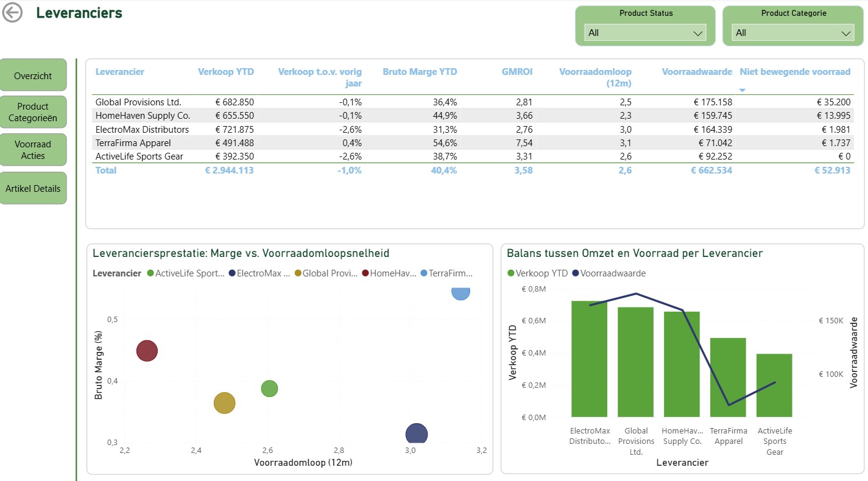Click the TerraFirma Apparel bar in the chart
868x481 pixels.
click(729, 374)
